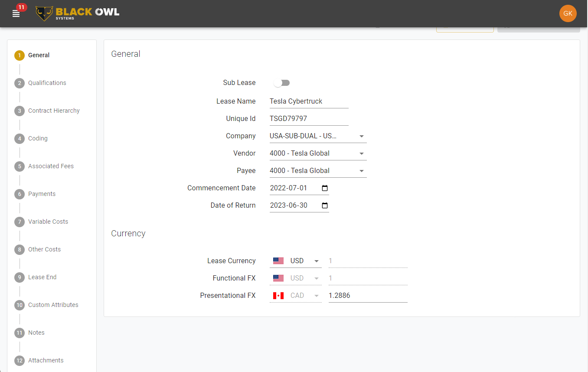Open the Company dropdown

[362, 136]
